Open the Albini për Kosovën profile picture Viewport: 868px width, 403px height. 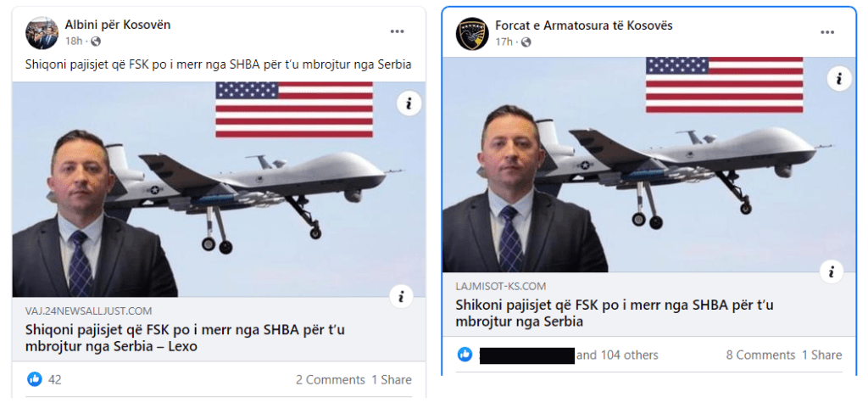[42, 33]
